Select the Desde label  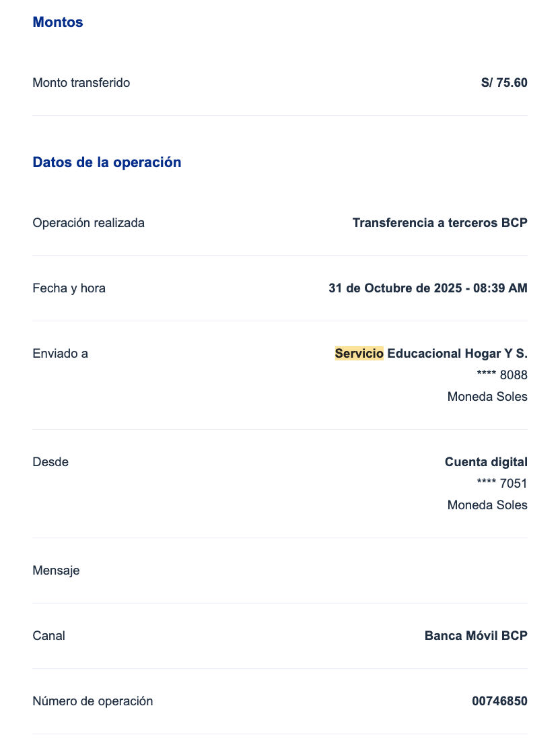(50, 462)
